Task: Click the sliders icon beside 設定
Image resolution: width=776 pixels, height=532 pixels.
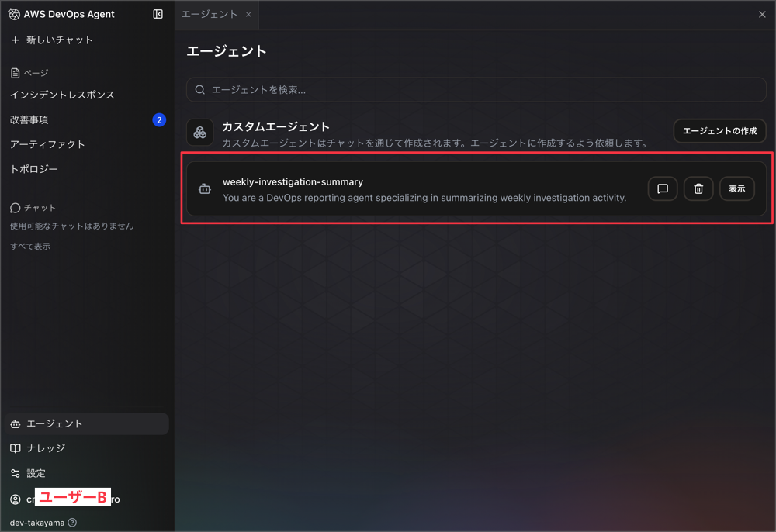Action: click(x=16, y=473)
